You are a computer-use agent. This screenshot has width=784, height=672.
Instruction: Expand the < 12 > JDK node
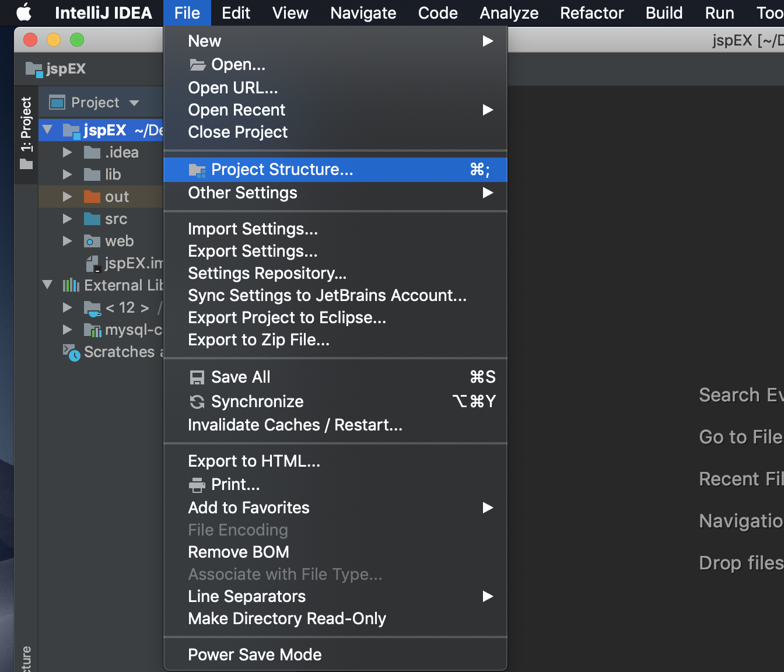68,307
